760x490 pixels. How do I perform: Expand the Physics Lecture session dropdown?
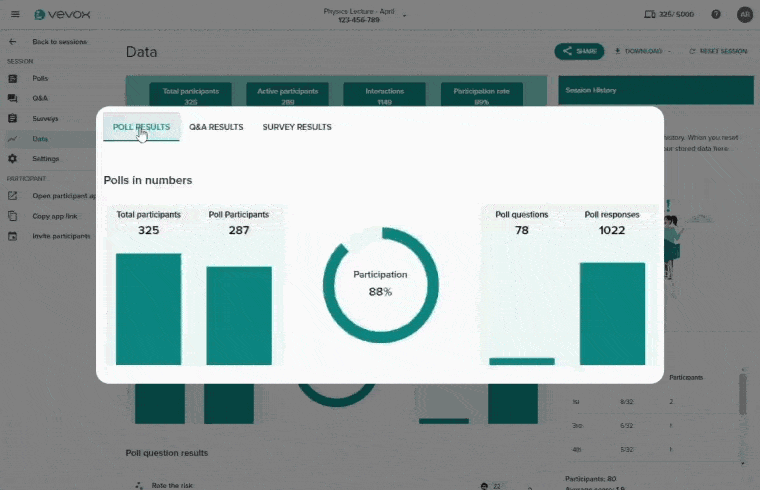point(405,14)
